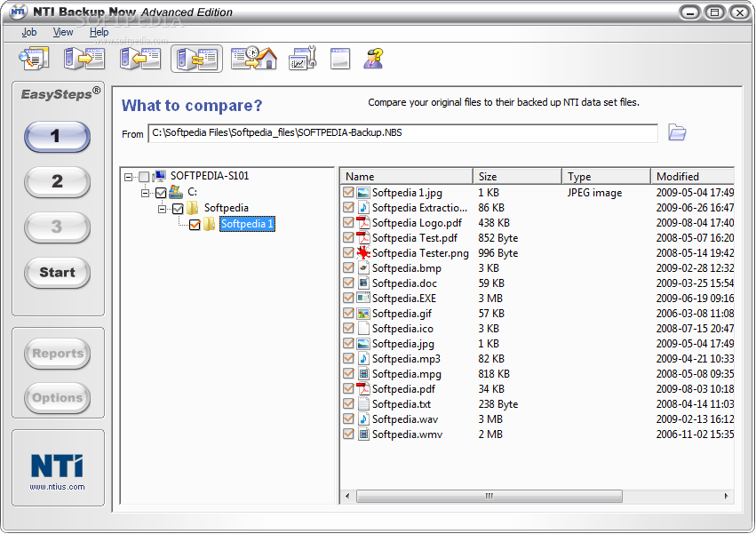Select the Compare toolbar icon
Image resolution: width=756 pixels, height=534 pixels.
point(196,59)
